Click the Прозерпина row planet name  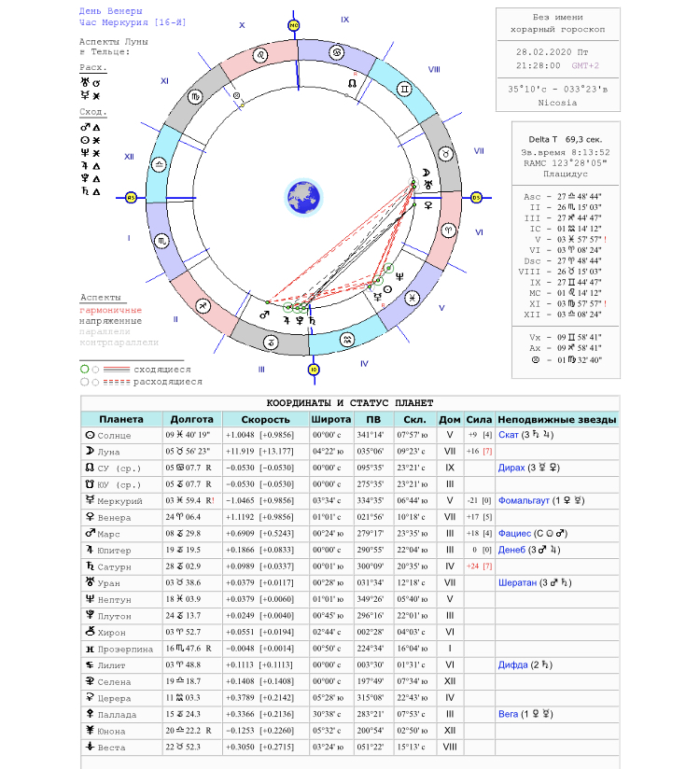[x=125, y=649]
